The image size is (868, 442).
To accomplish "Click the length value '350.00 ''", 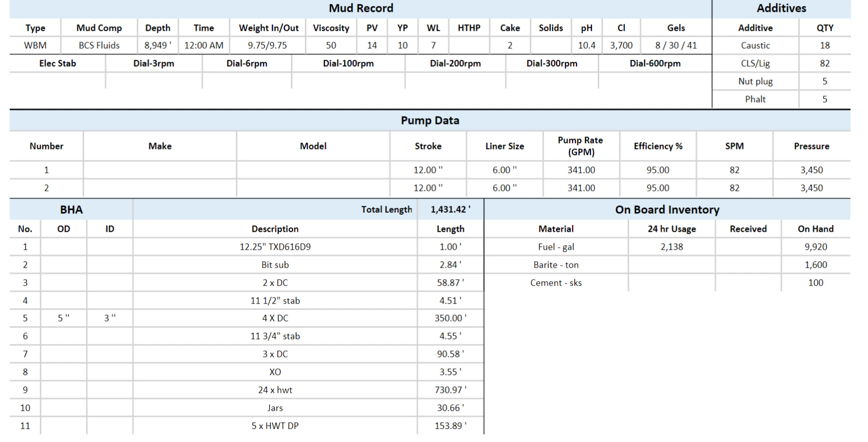I will [x=450, y=318].
